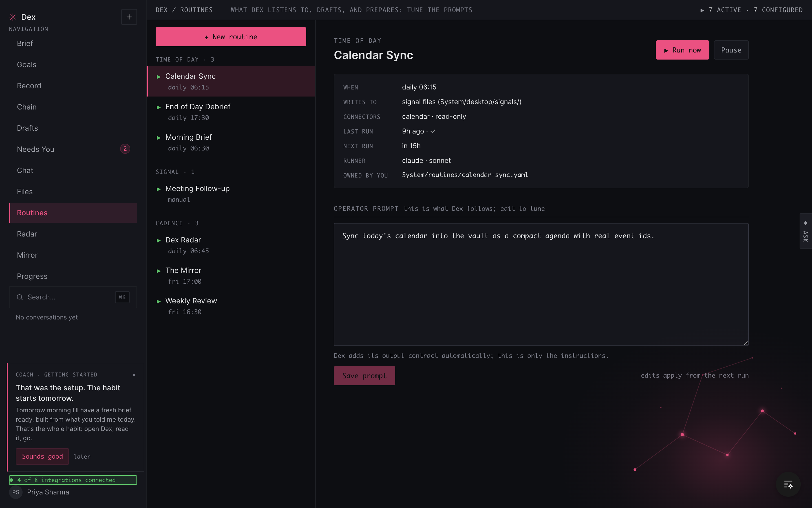Viewport: 812px width, 508px height.
Task: Select the Meeting Follow-up routine
Action: [231, 194]
